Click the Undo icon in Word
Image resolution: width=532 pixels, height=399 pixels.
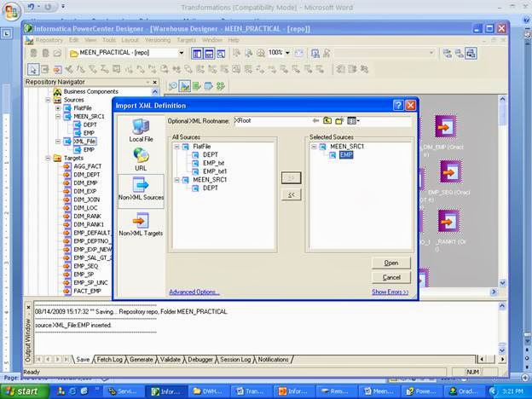[x=32, y=7]
